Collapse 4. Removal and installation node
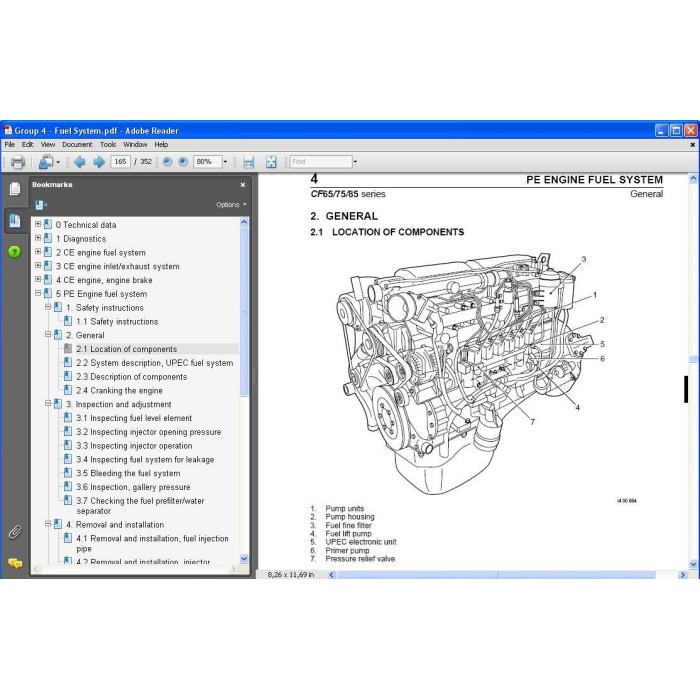This screenshot has height=700, width=700. coord(48,524)
